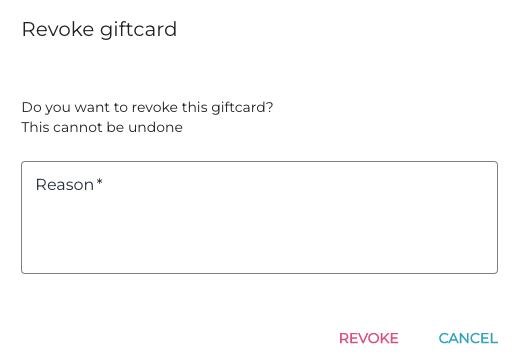Click the pink REVOKE button
The height and width of the screenshot is (360, 517).
tap(369, 338)
